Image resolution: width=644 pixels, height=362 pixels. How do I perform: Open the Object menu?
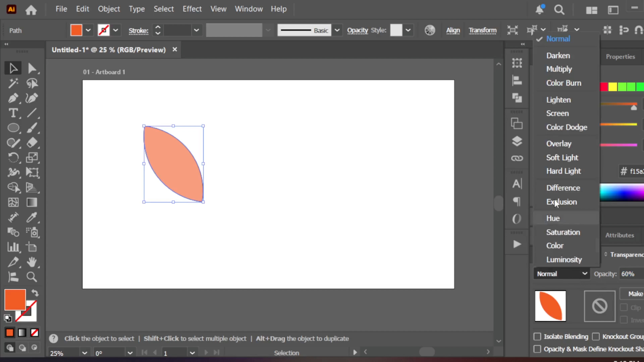109,9
